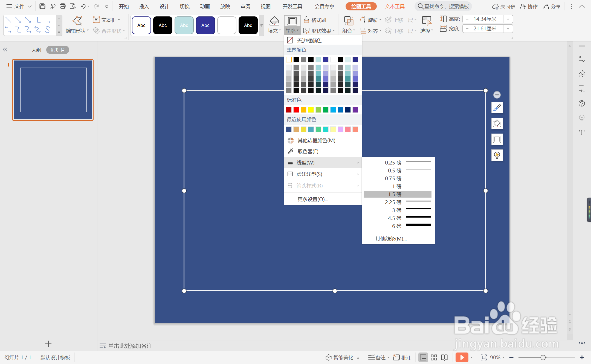591x364 pixels.
Task: Switch to slide sorter grid view
Action: click(x=434, y=357)
